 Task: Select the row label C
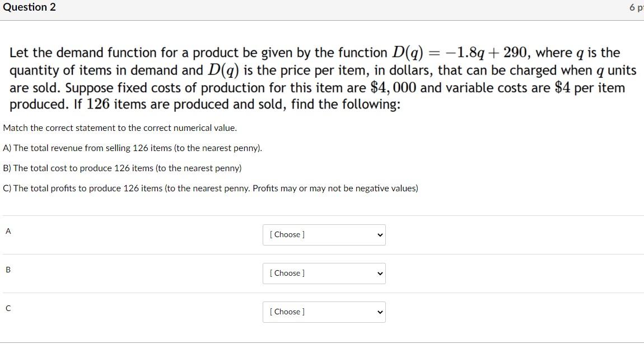(x=7, y=308)
